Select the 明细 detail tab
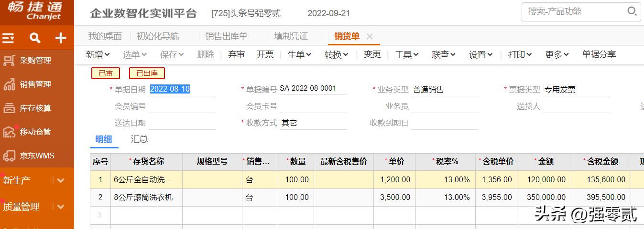The height and width of the screenshot is (229, 644). point(104,139)
